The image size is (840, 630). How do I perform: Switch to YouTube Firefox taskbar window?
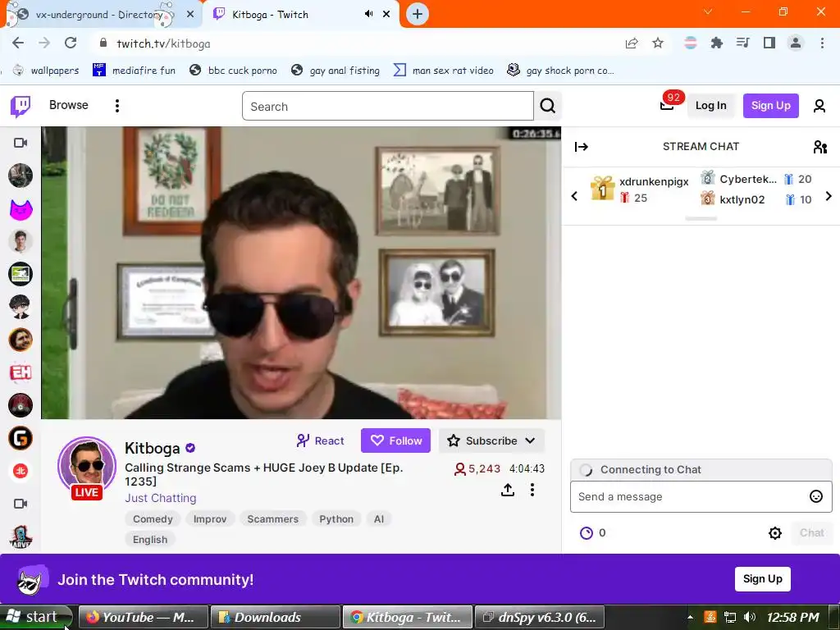click(x=143, y=617)
